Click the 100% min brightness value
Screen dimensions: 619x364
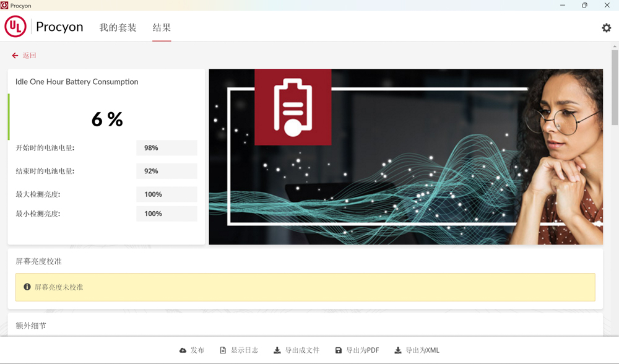[x=167, y=214]
